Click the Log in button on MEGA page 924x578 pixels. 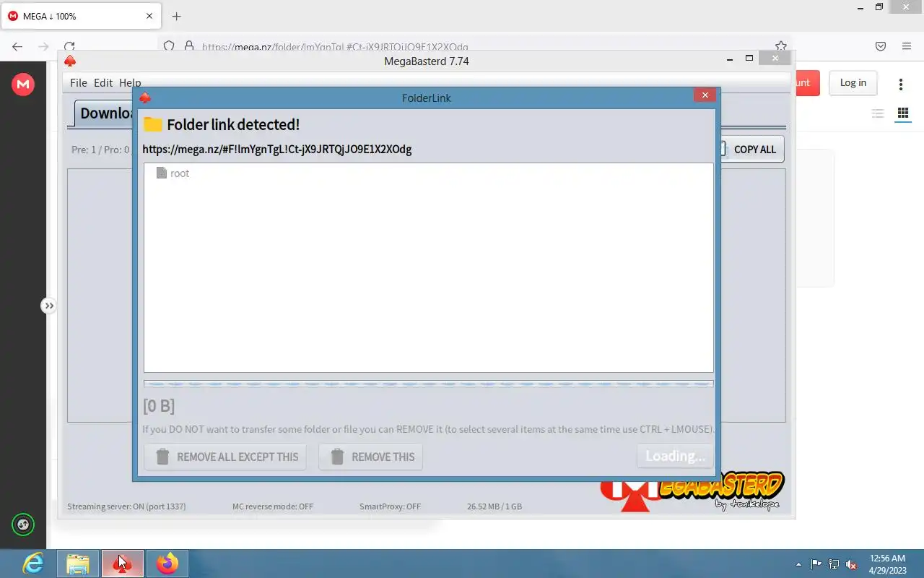[853, 83]
